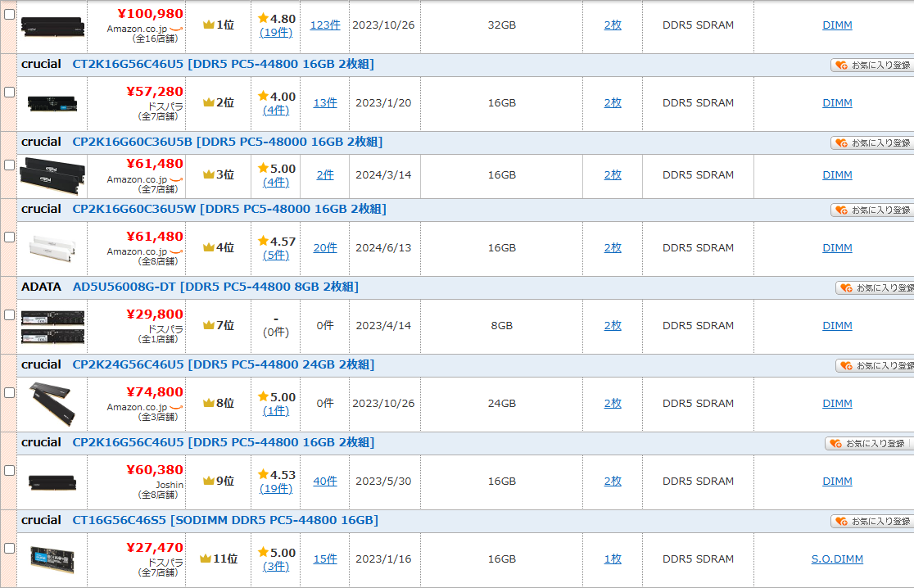Open the 40件 comments link
Image resolution: width=914 pixels, height=588 pixels.
(x=325, y=482)
